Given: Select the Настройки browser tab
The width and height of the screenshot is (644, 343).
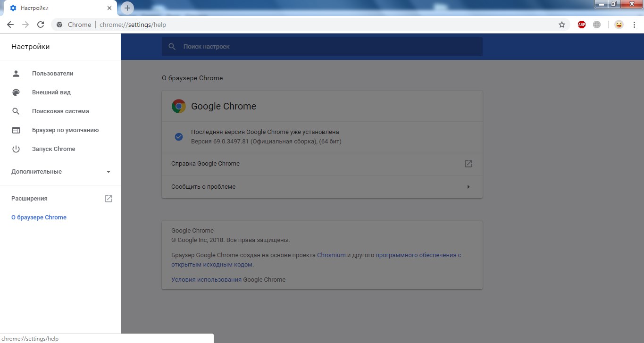Looking at the screenshot, I should point(60,8).
